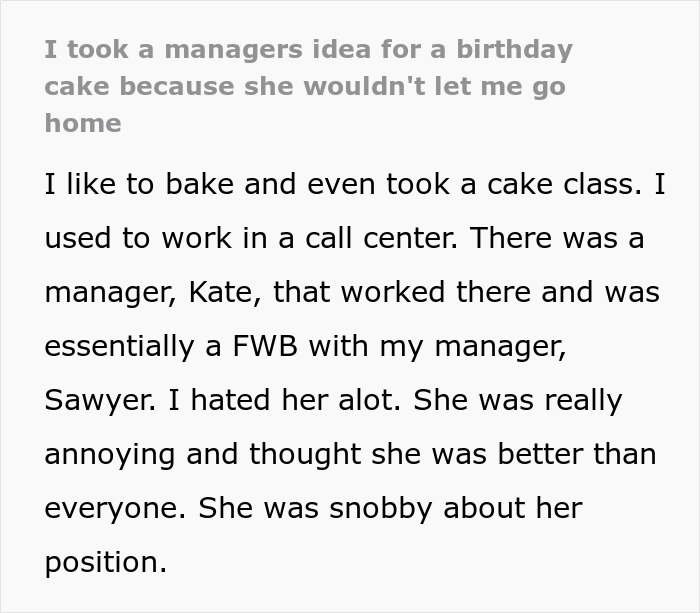Click the word "class" in the first sentence
Viewport: 700px width, 613px height.
pos(606,185)
